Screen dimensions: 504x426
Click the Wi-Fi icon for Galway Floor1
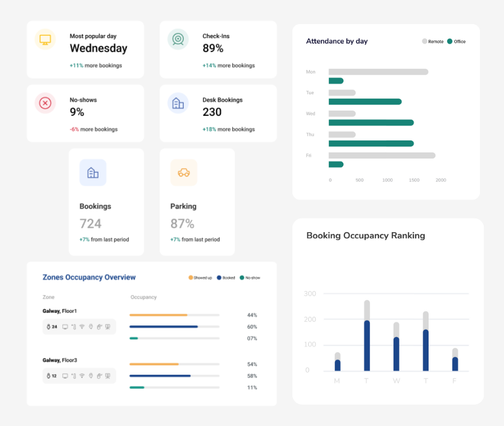coord(82,327)
